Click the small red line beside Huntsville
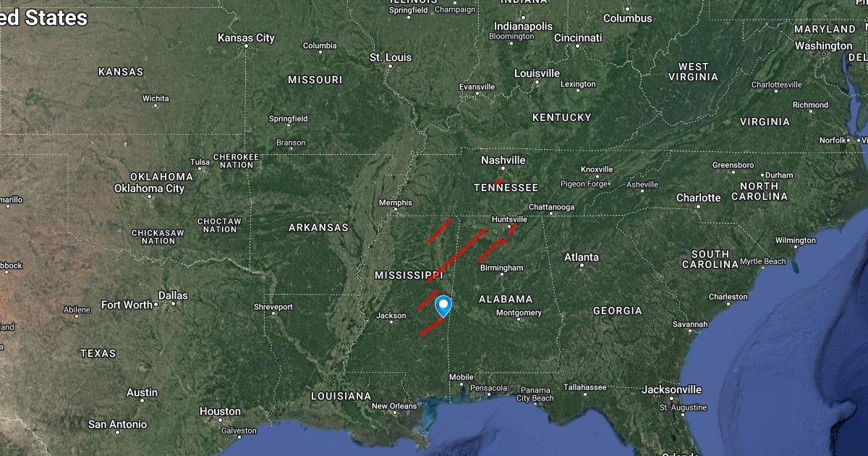 coord(512,229)
